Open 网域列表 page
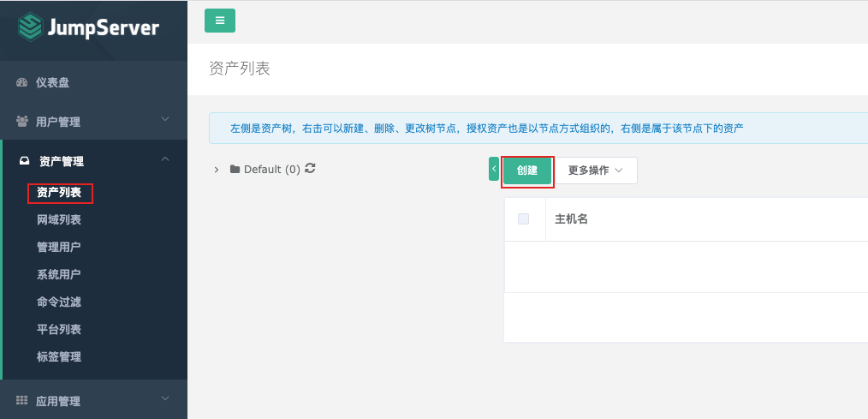The width and height of the screenshot is (868, 419). [59, 220]
